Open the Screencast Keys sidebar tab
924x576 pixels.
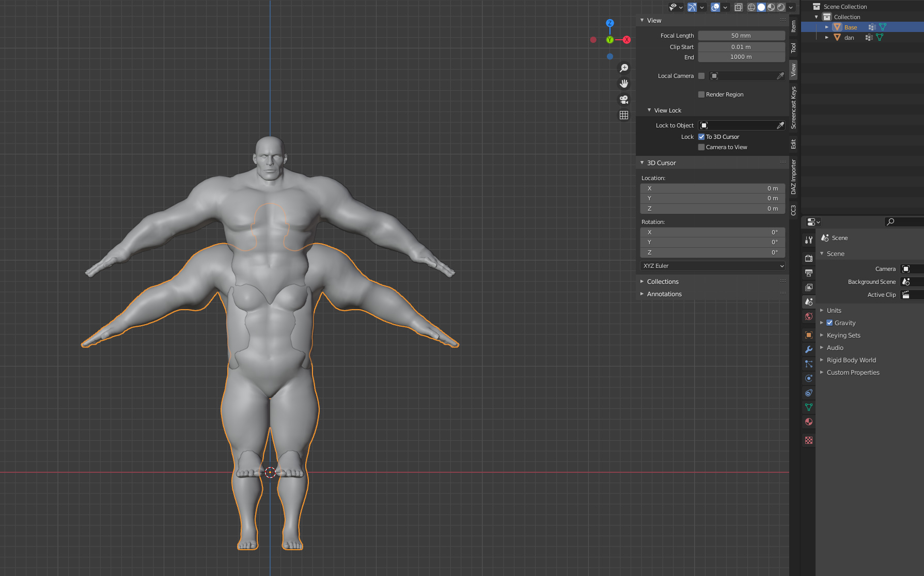(793, 107)
